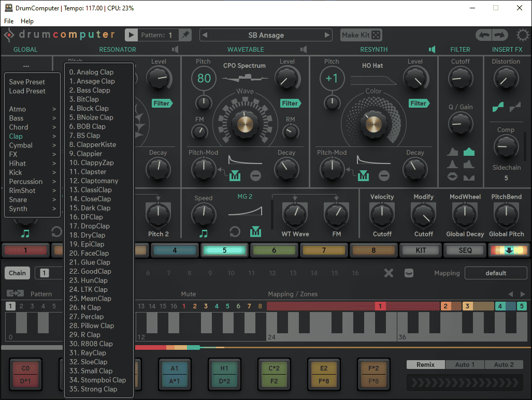Image resolution: width=532 pixels, height=400 pixels.
Task: Toggle the Wavetable Filter routing button
Action: coord(291,103)
